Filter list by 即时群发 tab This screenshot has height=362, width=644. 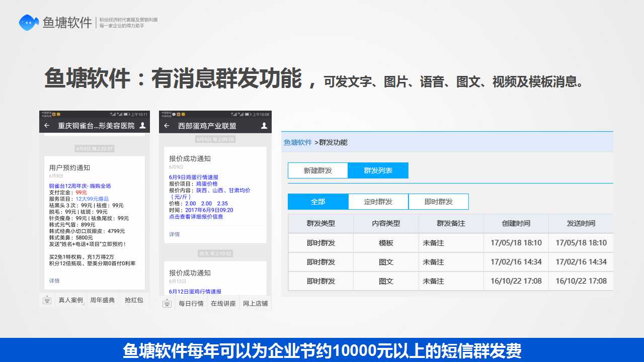[x=439, y=202]
